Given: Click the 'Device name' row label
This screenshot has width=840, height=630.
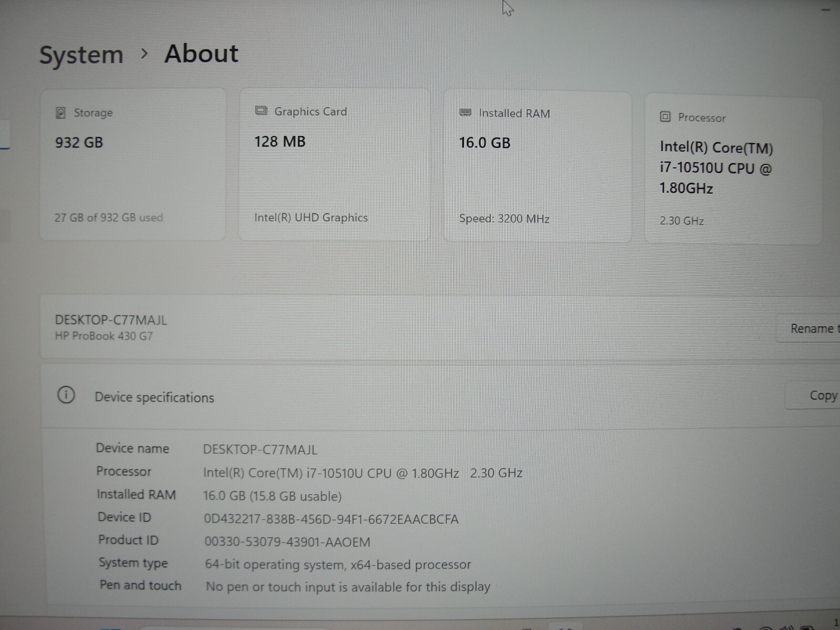Looking at the screenshot, I should [132, 448].
